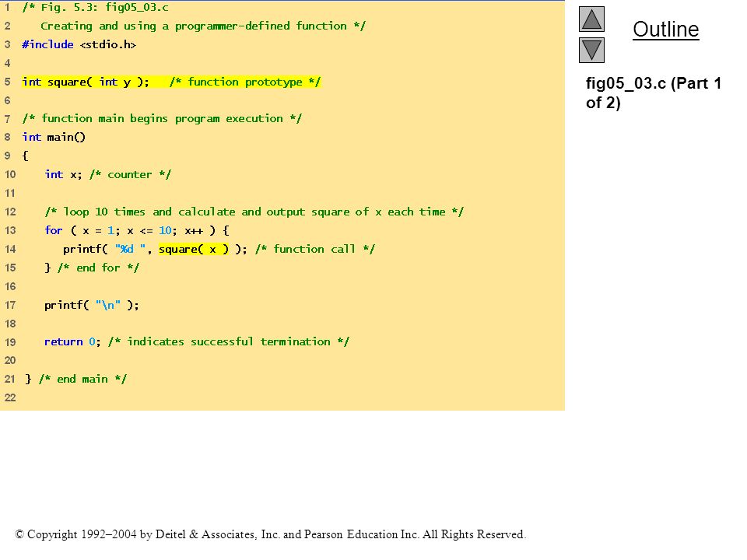Click the Deitel & Associates copyright notice

coord(271,534)
